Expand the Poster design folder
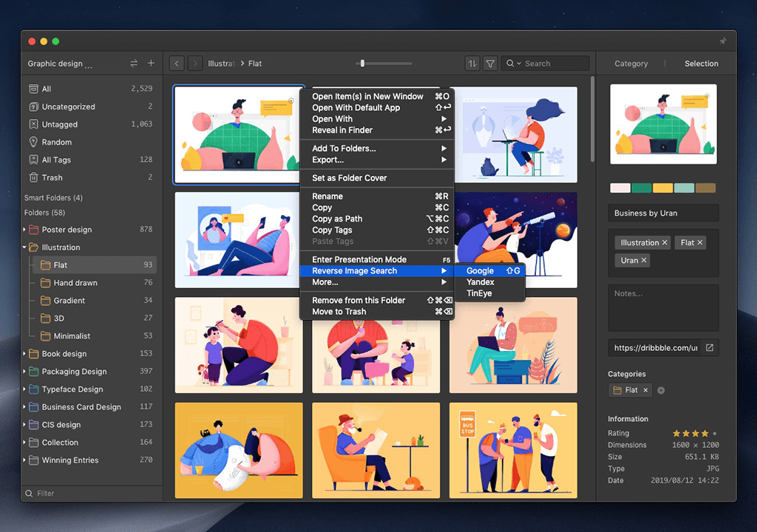The height and width of the screenshot is (532, 757). coord(25,230)
